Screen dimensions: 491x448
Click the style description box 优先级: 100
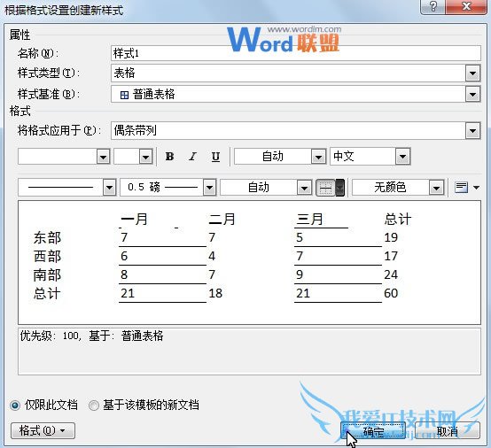click(249, 351)
